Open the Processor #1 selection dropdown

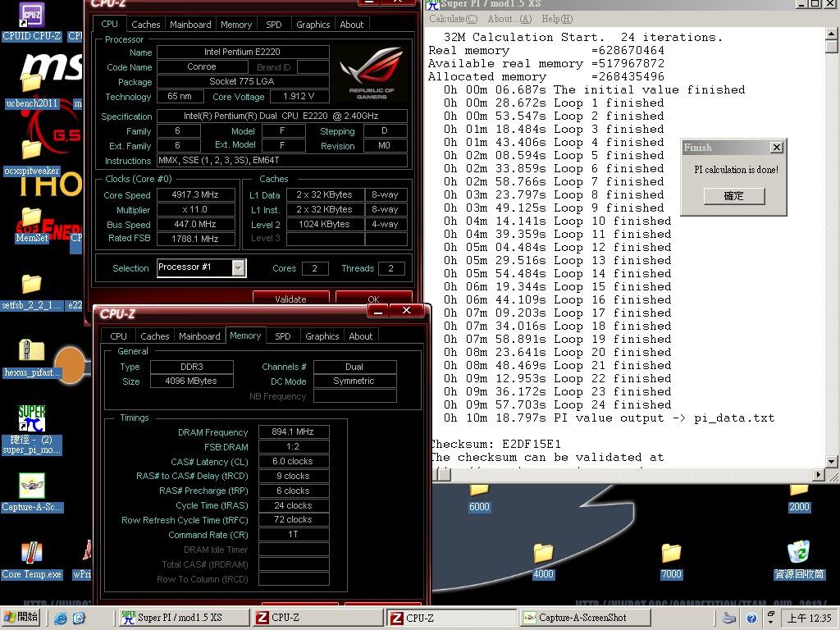coord(239,267)
